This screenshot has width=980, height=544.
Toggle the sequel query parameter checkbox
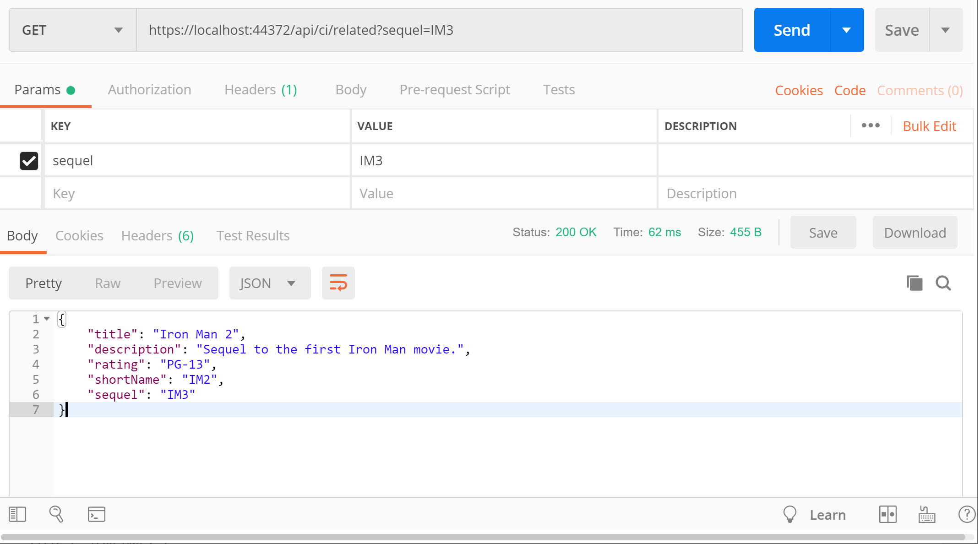[28, 160]
